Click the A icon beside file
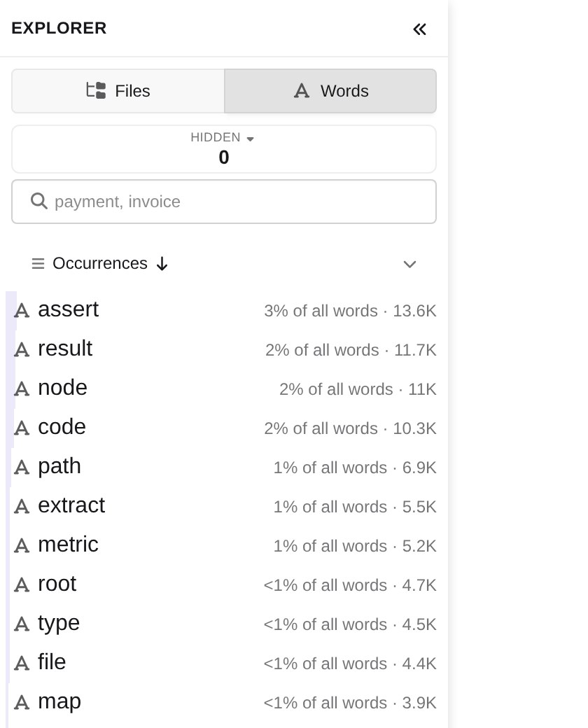 (22, 664)
